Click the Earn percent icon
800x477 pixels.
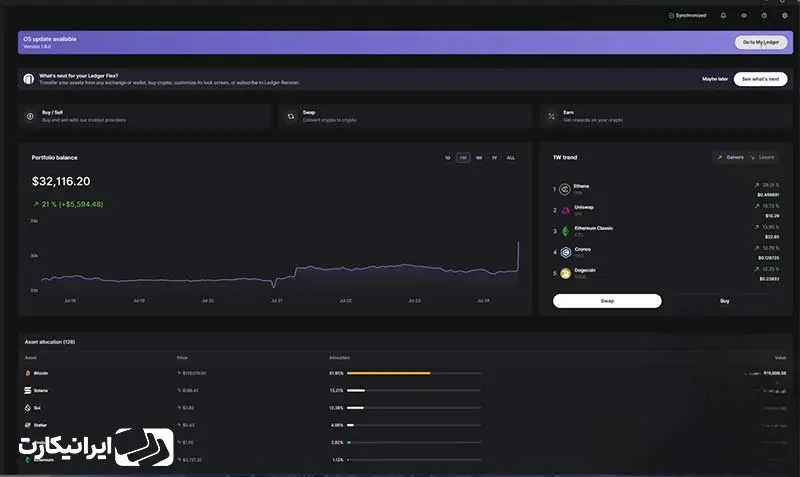(x=552, y=116)
